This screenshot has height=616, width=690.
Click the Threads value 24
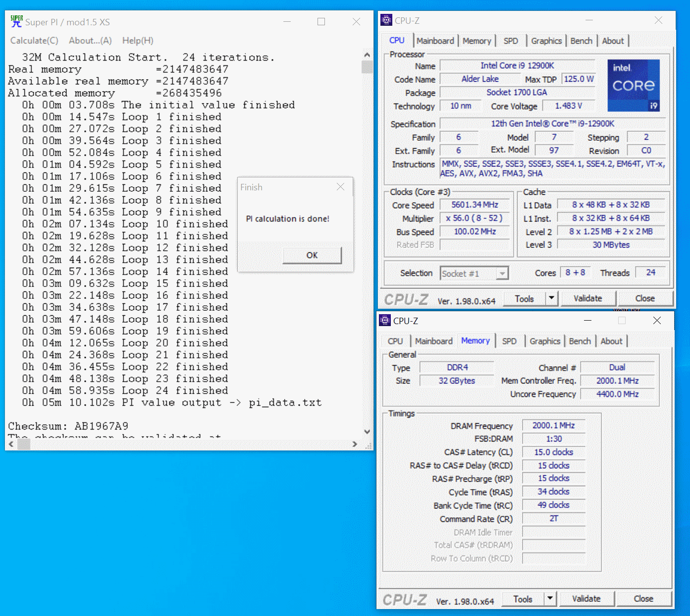651,273
